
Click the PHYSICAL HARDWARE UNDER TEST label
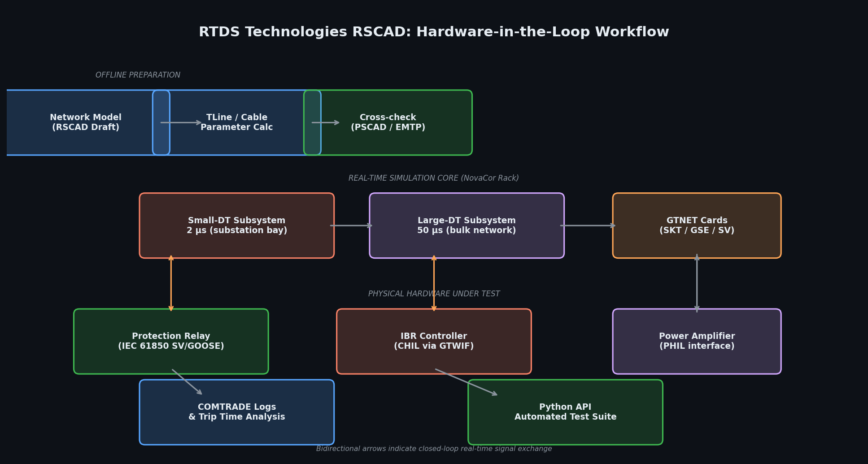point(434,294)
